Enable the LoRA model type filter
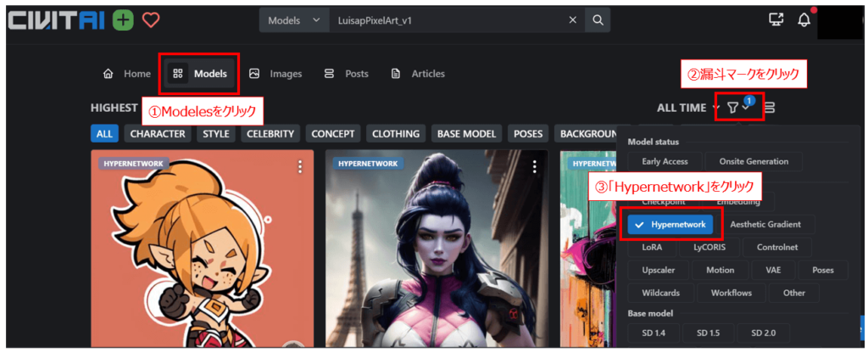 tap(652, 247)
